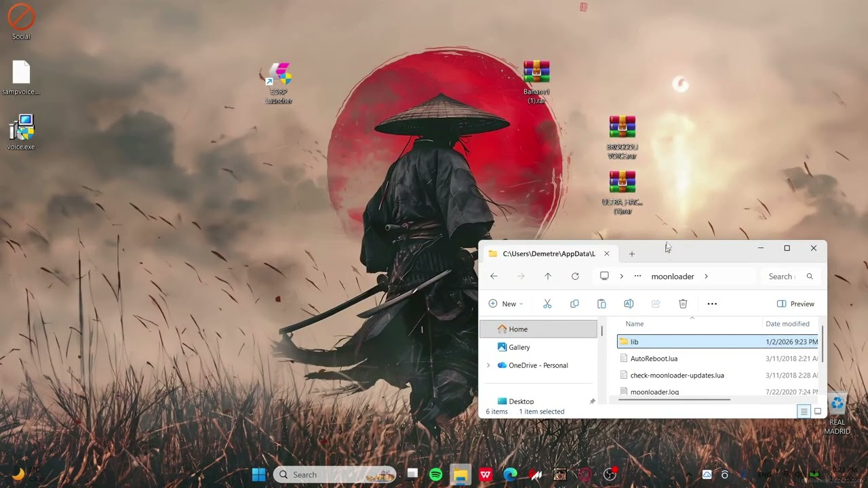The image size is (868, 488).
Task: Select OneDrive - Personal in navigation pane
Action: point(539,365)
